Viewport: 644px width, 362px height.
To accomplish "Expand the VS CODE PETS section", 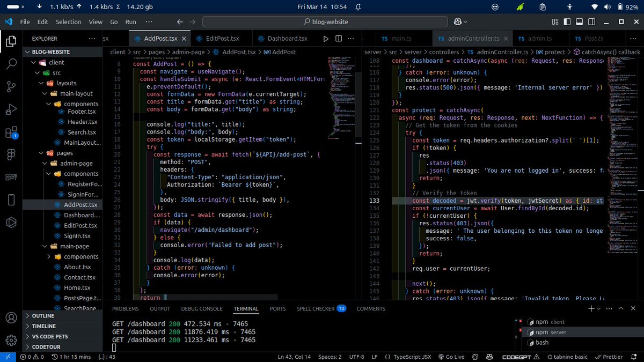I will 62,337.
